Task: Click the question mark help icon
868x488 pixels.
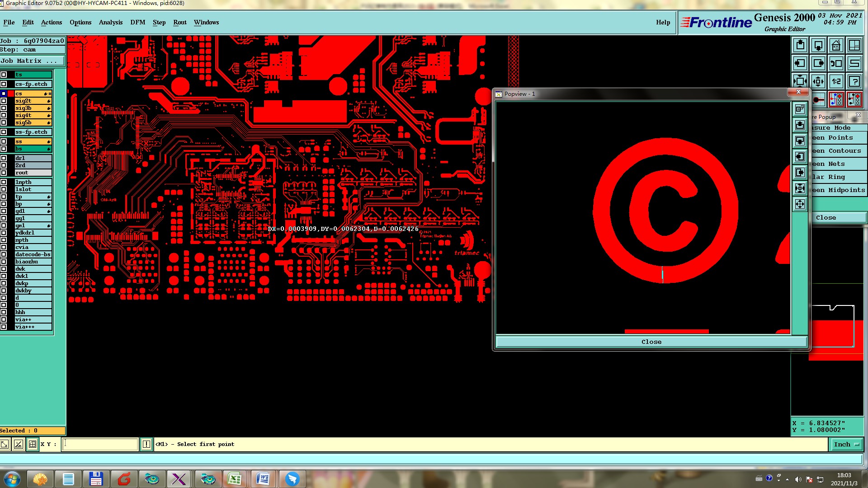Action: 854,81
